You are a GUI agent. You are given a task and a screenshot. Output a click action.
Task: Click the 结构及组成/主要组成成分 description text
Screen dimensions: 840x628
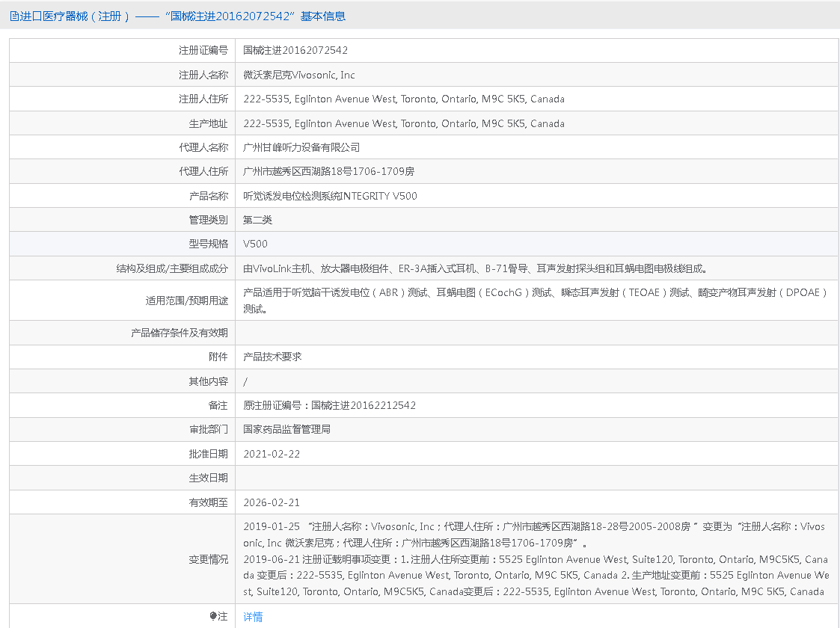point(475,268)
